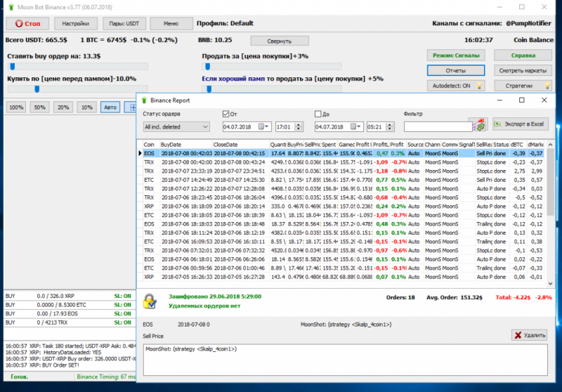Click the Если хороший памп sell slider

272,89
